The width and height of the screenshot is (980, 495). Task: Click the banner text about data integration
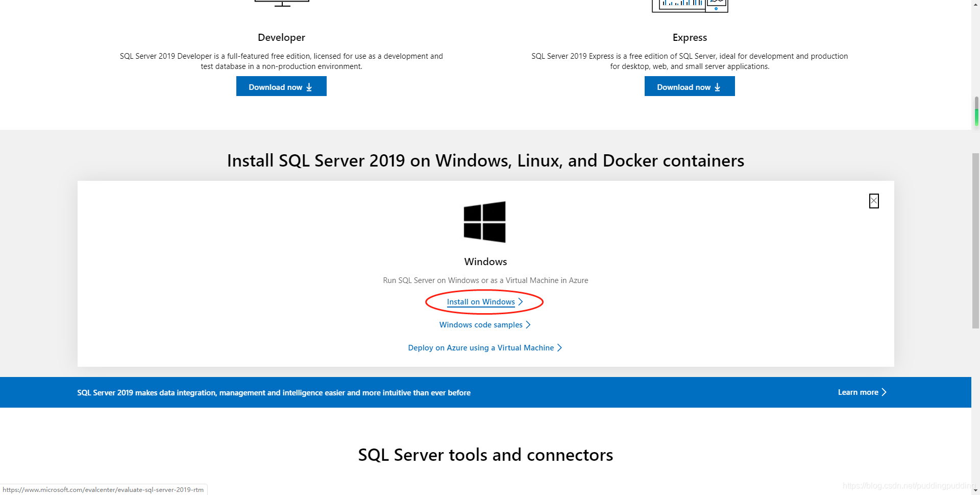pos(274,393)
